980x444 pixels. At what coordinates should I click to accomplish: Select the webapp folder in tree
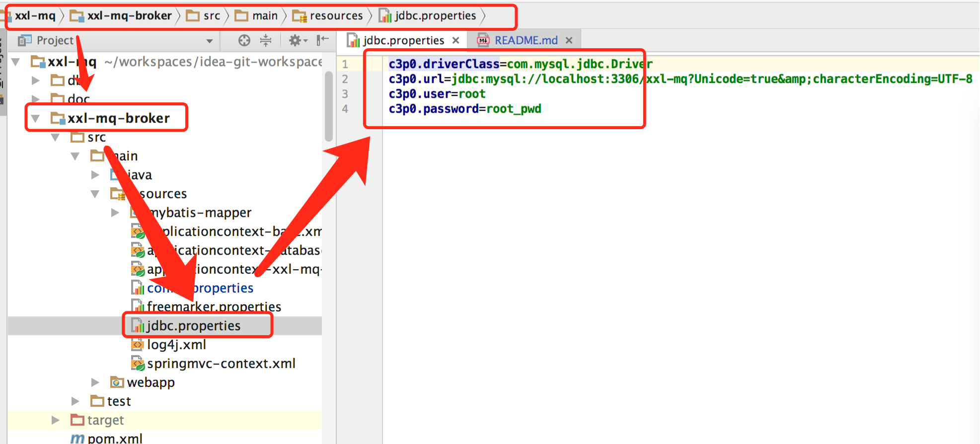click(151, 382)
